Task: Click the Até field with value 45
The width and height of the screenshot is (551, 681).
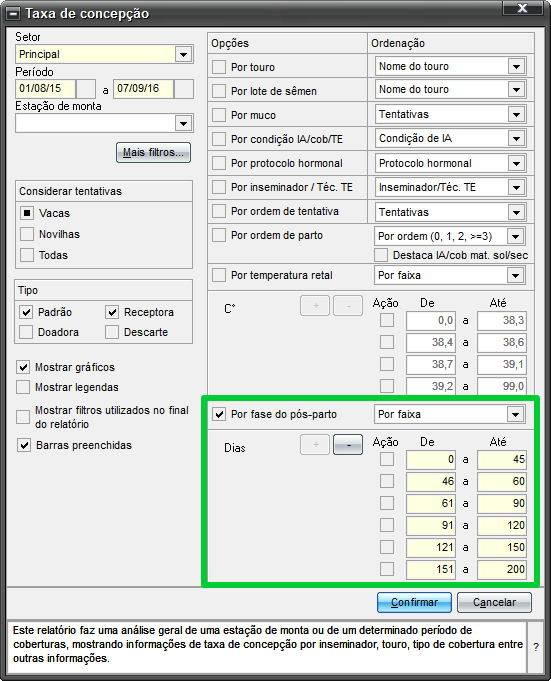Action: pyautogui.click(x=502, y=460)
